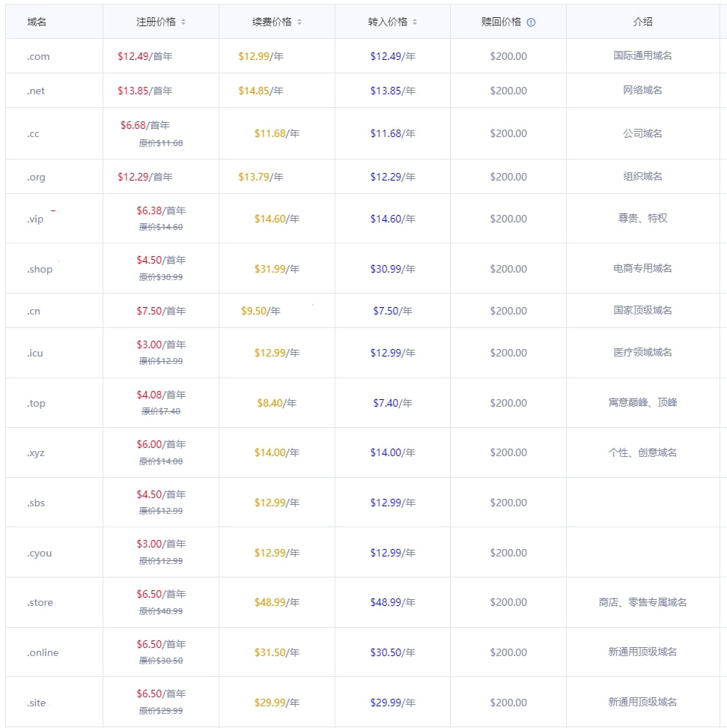Click the .icu registration price $3.00/首年
Image resolution: width=727 pixels, height=728 pixels.
click(x=162, y=344)
